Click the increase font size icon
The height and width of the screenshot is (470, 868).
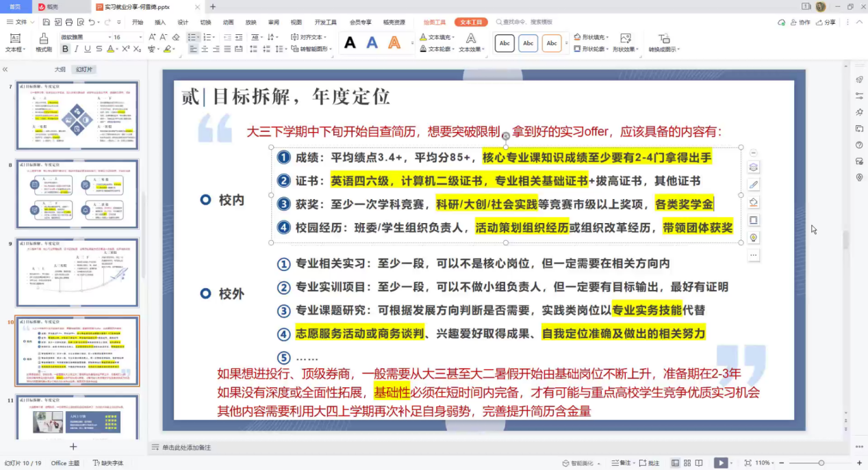tap(153, 37)
